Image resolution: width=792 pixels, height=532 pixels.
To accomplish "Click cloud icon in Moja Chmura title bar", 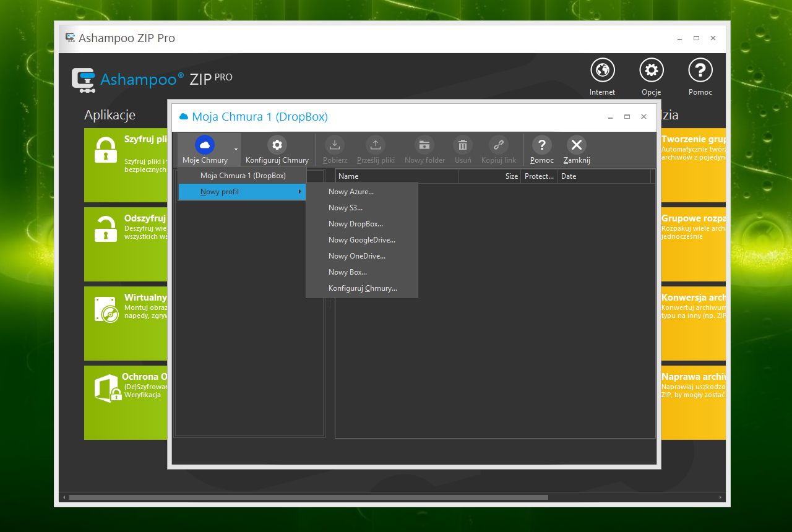I will point(183,116).
